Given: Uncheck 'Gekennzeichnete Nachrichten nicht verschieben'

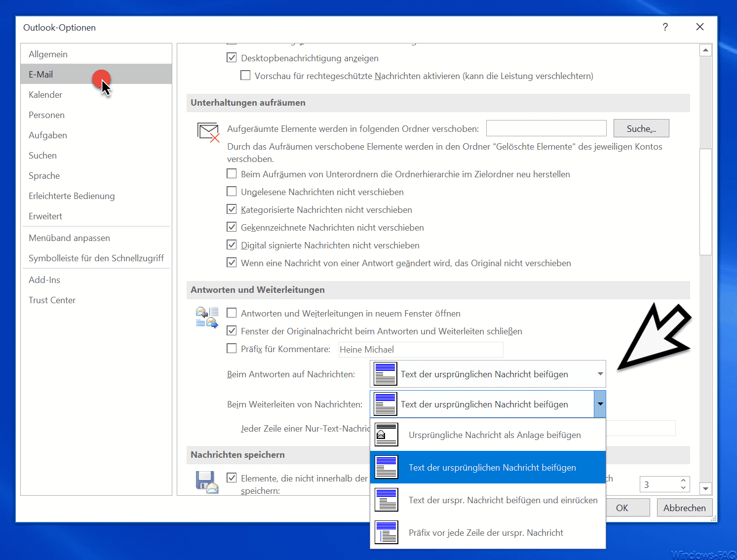Looking at the screenshot, I should (232, 227).
